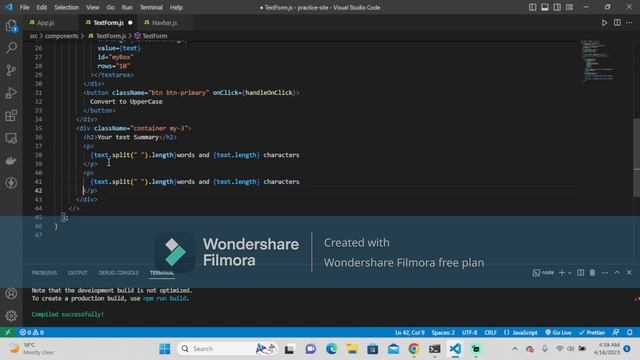
Task: Open Terminal menu
Action: 151,7
